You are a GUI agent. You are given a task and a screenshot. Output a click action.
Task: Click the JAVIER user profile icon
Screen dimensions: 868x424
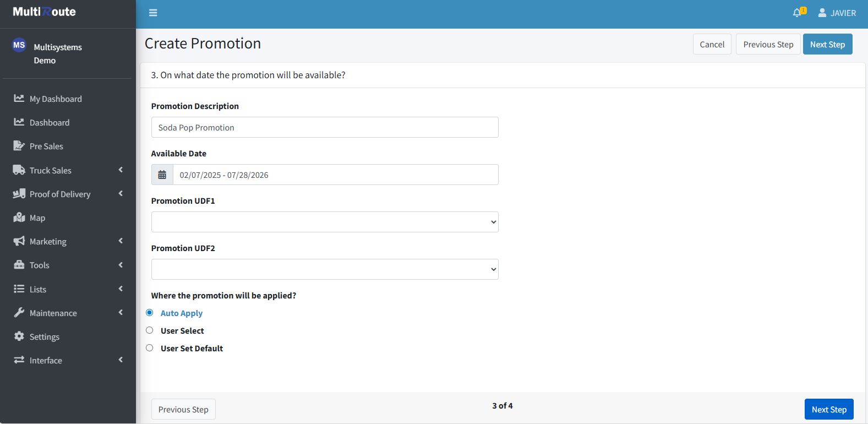[x=822, y=13]
